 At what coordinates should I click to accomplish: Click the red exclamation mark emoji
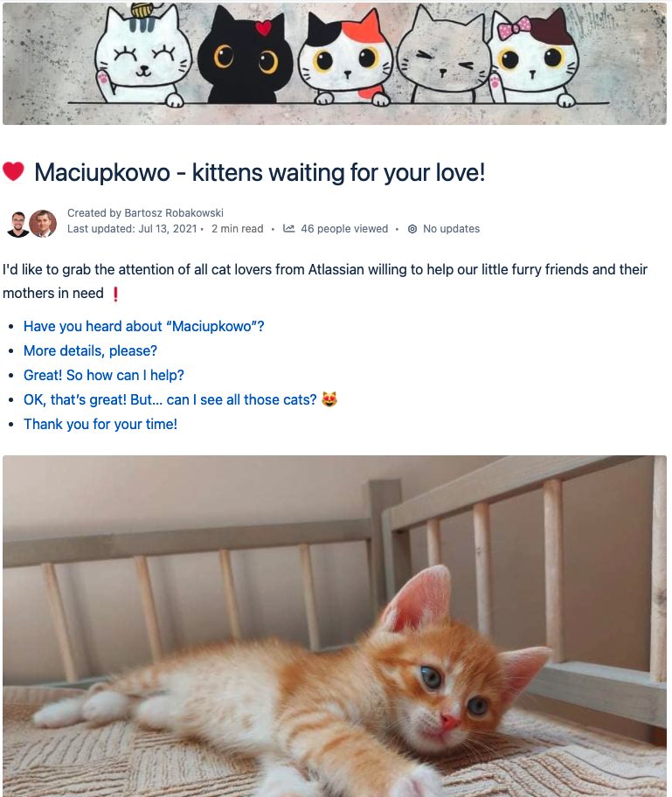[115, 294]
